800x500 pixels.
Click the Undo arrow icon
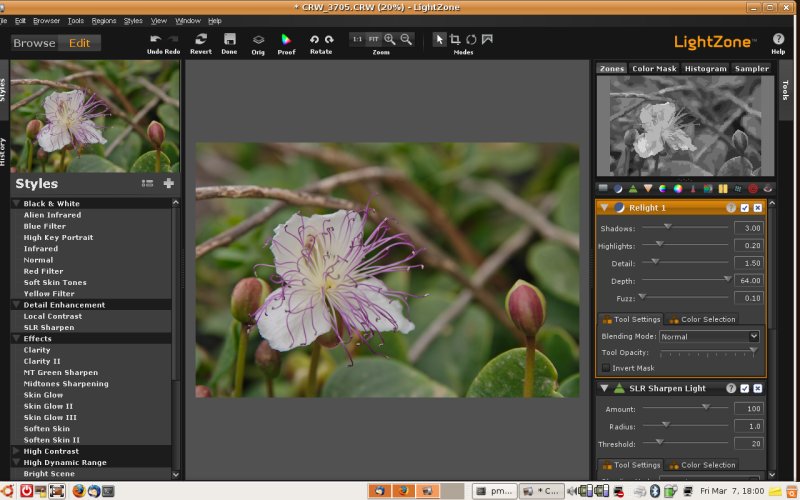156,39
